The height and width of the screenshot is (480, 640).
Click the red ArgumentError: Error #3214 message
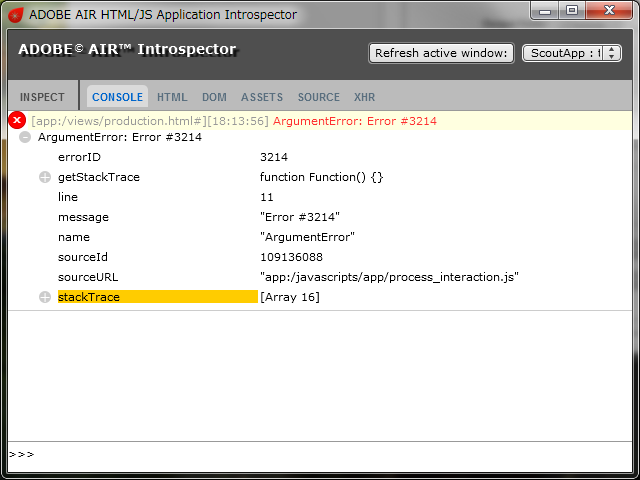pos(355,121)
